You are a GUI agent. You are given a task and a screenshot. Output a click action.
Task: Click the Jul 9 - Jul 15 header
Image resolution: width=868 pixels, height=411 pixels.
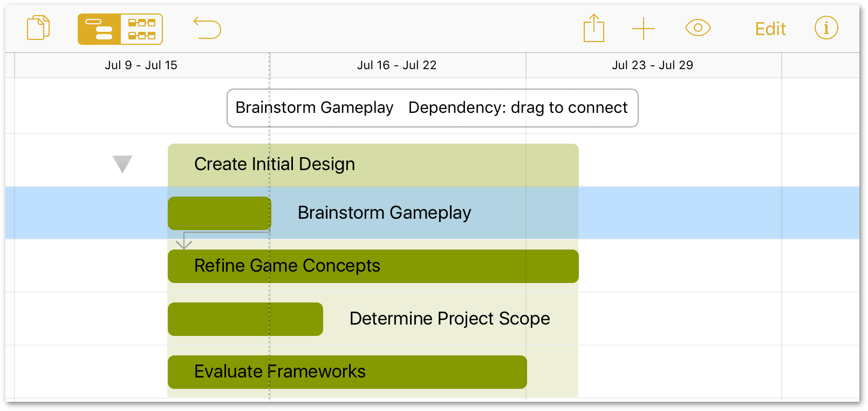[141, 65]
